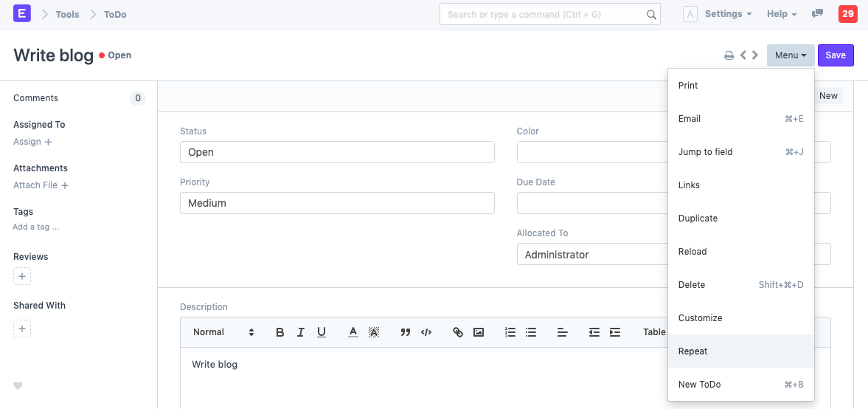Pick the text font color tool

[353, 332]
